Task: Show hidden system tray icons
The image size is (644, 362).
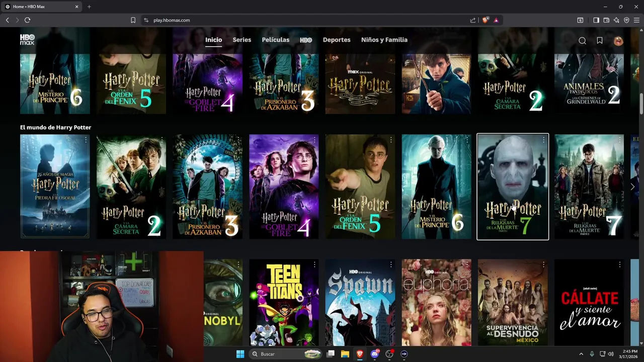Action: point(581,354)
